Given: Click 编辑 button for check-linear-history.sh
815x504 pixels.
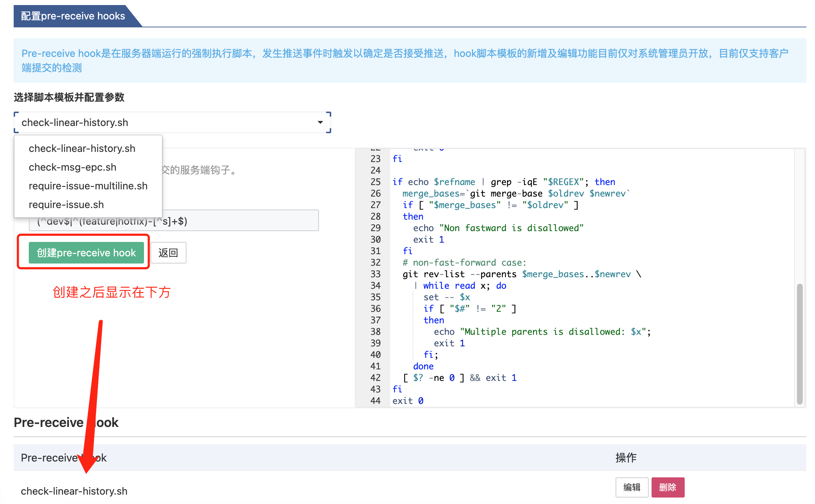Looking at the screenshot, I should 631,487.
